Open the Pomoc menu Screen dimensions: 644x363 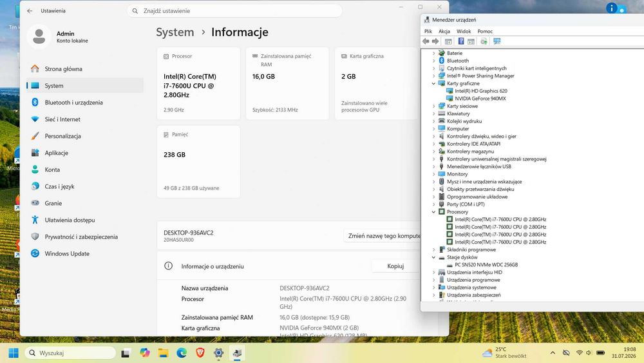[x=485, y=31]
